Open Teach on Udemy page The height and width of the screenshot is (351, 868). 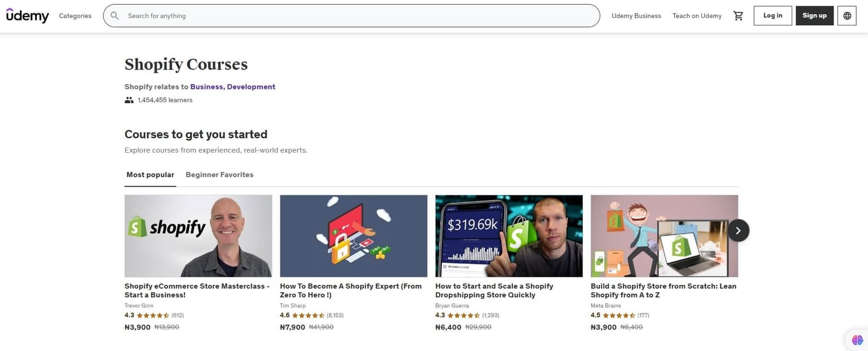coord(697,15)
